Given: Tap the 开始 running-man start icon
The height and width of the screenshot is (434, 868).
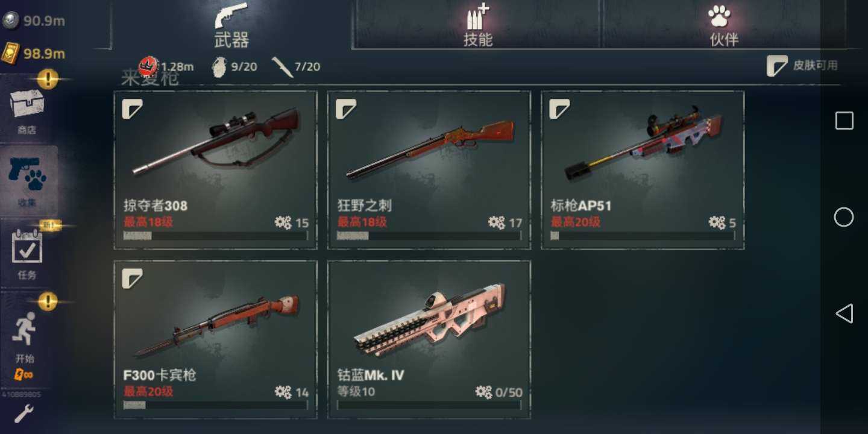Looking at the screenshot, I should pos(25,329).
